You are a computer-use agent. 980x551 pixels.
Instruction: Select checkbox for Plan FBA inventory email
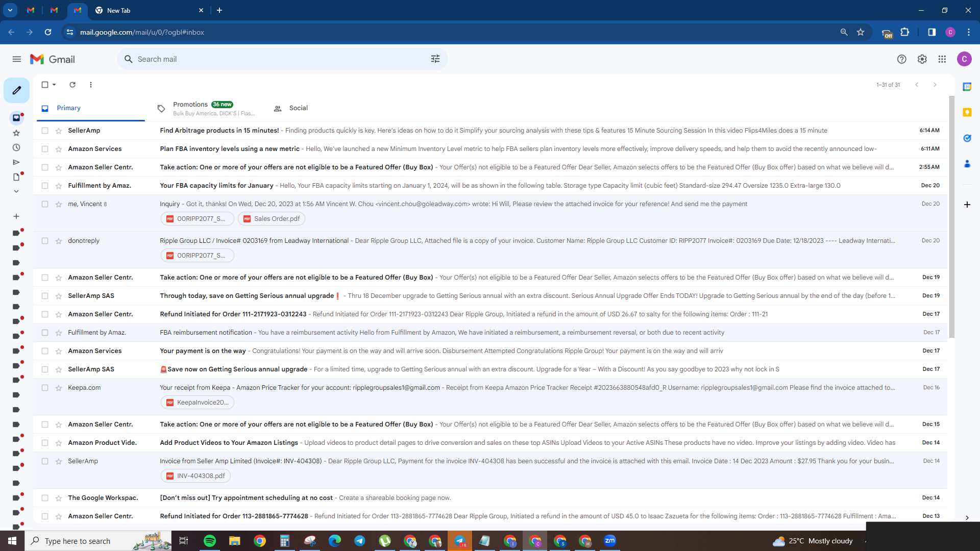(45, 149)
